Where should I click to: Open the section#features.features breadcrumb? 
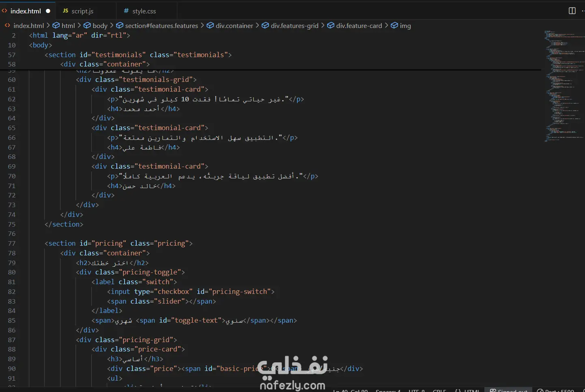click(157, 26)
